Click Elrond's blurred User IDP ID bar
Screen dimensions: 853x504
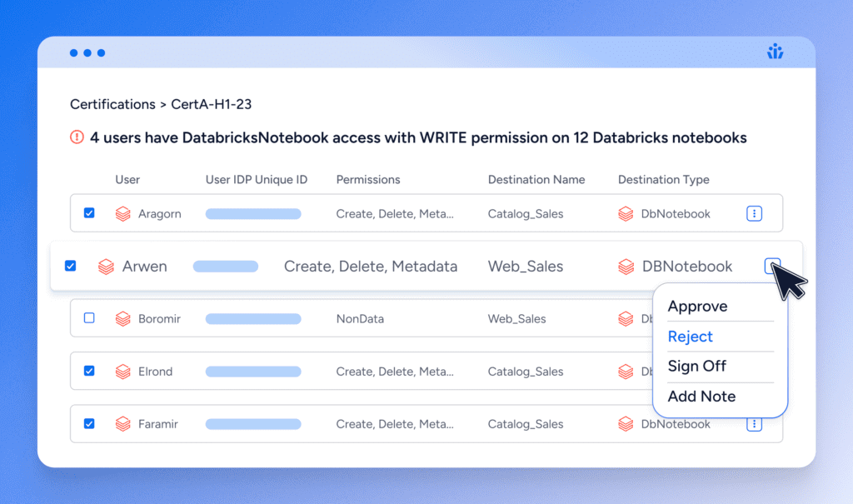pyautogui.click(x=252, y=372)
